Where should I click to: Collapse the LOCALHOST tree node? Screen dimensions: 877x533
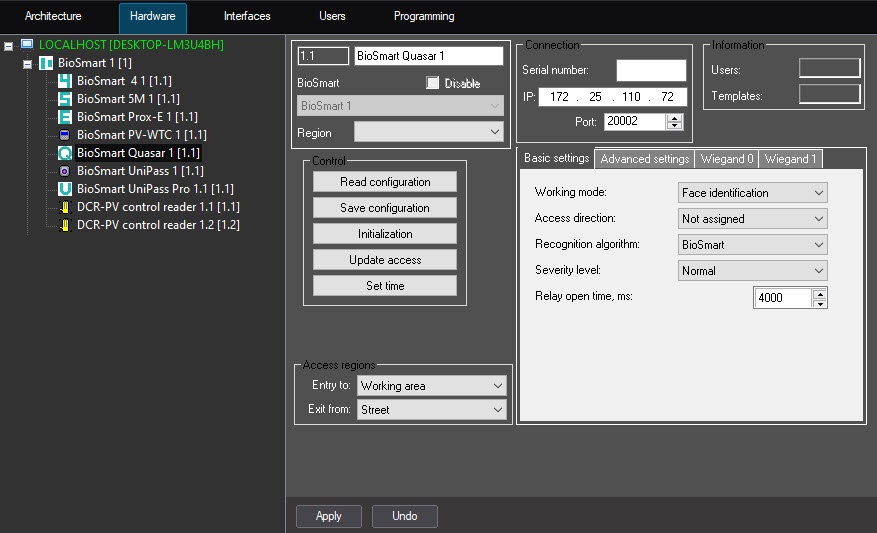point(8,46)
